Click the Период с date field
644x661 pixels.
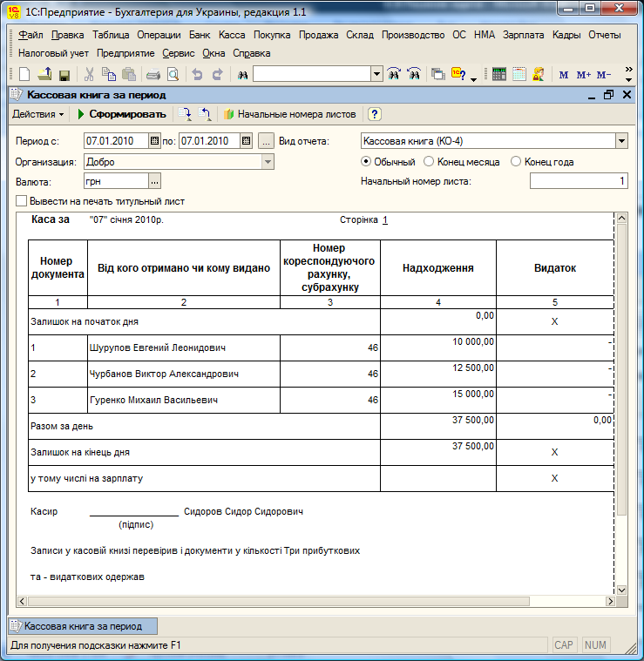[x=117, y=141]
